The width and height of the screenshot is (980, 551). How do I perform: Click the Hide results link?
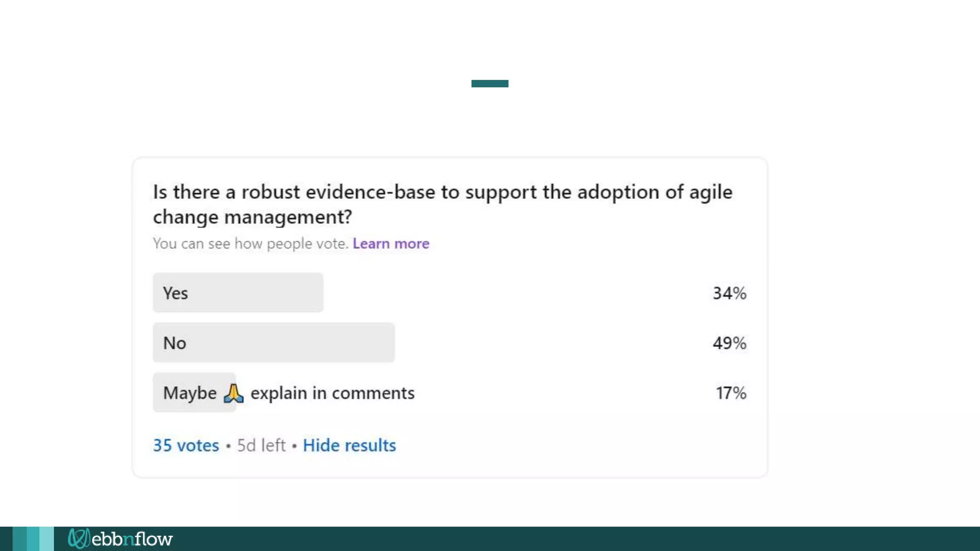[349, 445]
